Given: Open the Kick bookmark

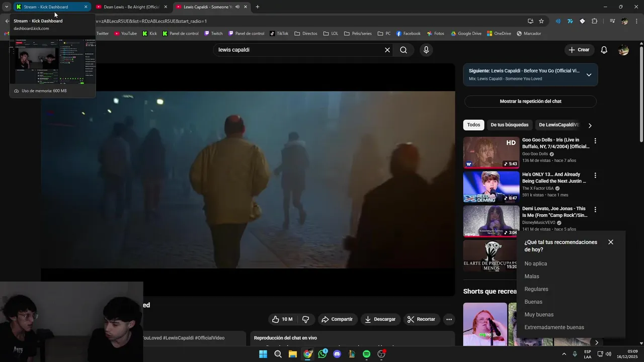Looking at the screenshot, I should [x=149, y=34].
